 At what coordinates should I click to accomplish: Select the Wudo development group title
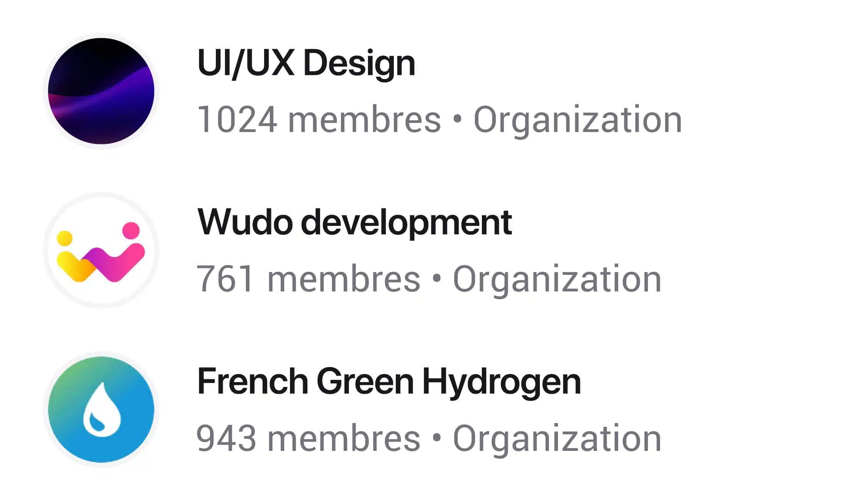(x=354, y=222)
